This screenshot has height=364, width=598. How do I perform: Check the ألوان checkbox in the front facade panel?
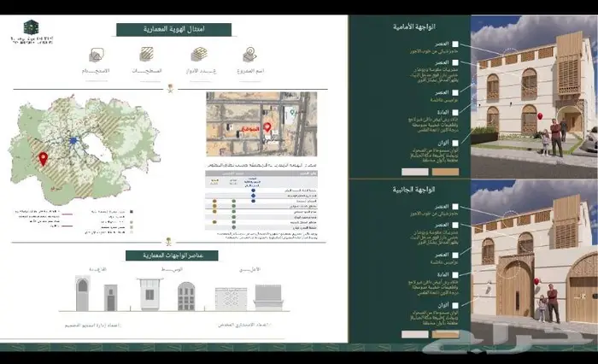coord(455,143)
